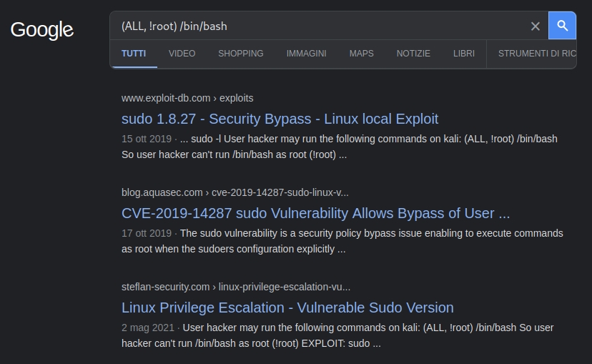Click inside the search input field

[x=322, y=26]
